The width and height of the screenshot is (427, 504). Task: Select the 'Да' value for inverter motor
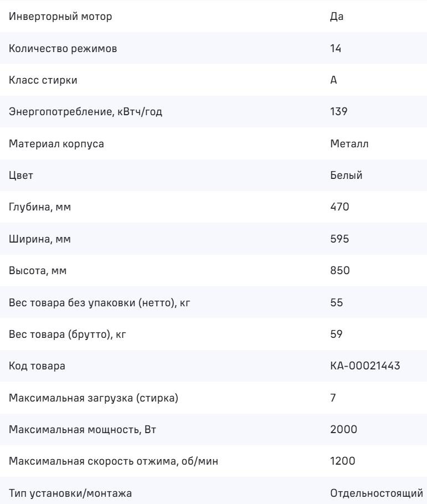[x=337, y=17]
